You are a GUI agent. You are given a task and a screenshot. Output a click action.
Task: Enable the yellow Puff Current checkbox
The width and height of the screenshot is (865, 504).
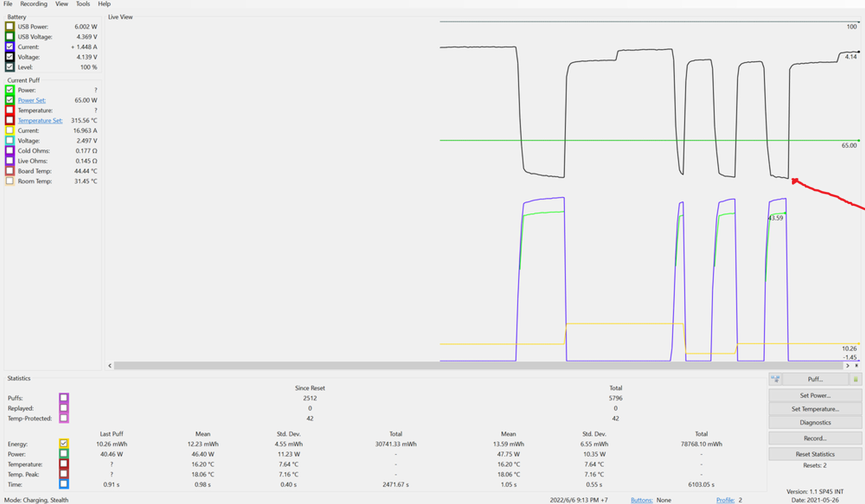click(x=10, y=131)
